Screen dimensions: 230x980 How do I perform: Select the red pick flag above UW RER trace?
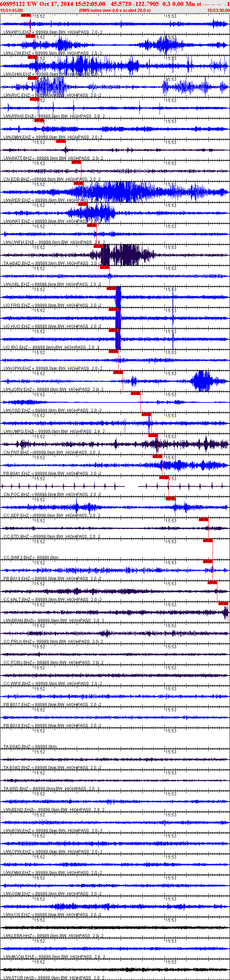coord(79,183)
